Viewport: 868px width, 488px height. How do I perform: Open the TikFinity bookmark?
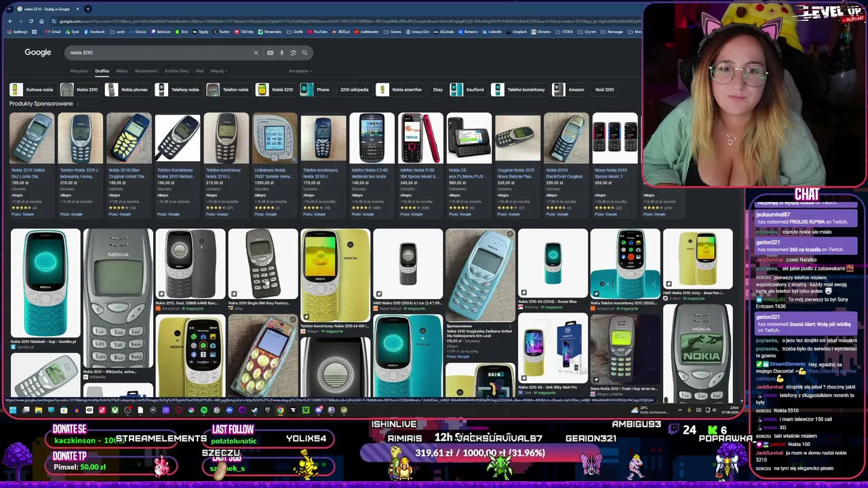point(244,32)
